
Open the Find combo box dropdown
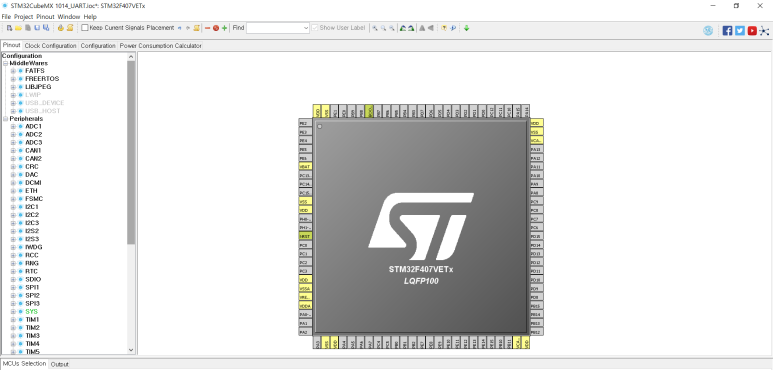coord(306,28)
